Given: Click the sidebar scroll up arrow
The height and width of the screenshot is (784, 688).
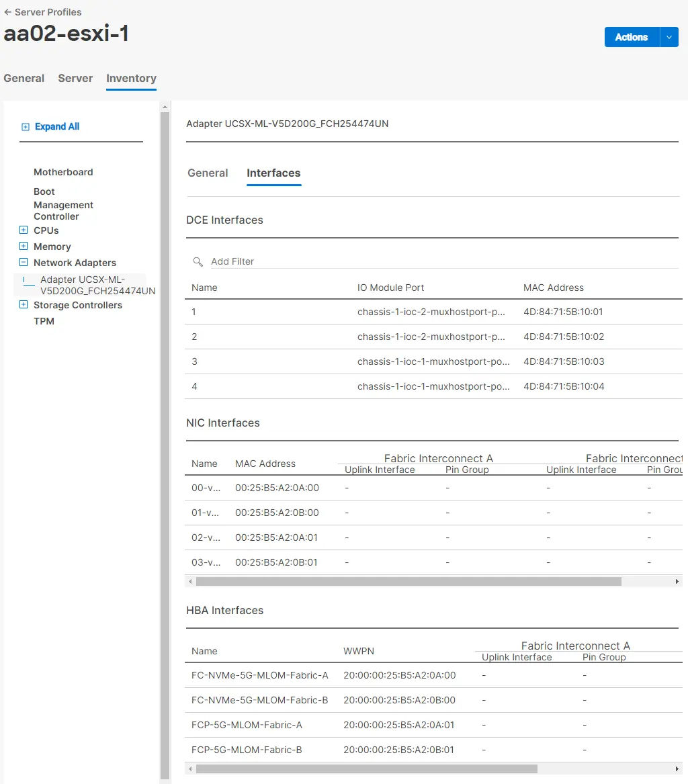Looking at the screenshot, I should pyautogui.click(x=165, y=107).
